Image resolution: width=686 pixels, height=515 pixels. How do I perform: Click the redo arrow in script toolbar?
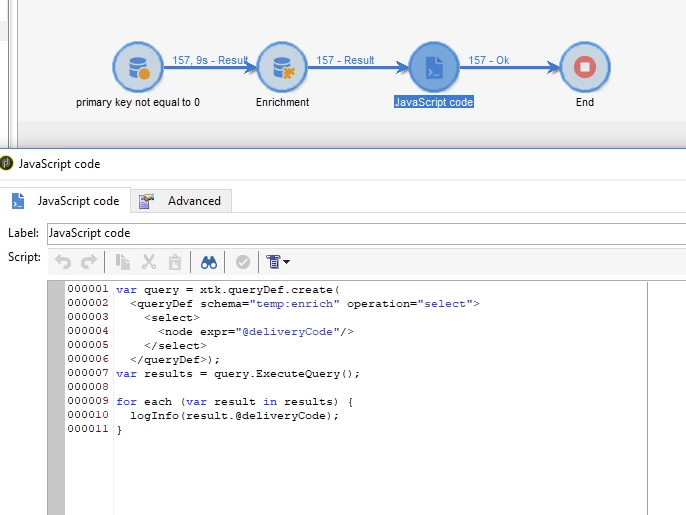(x=89, y=262)
